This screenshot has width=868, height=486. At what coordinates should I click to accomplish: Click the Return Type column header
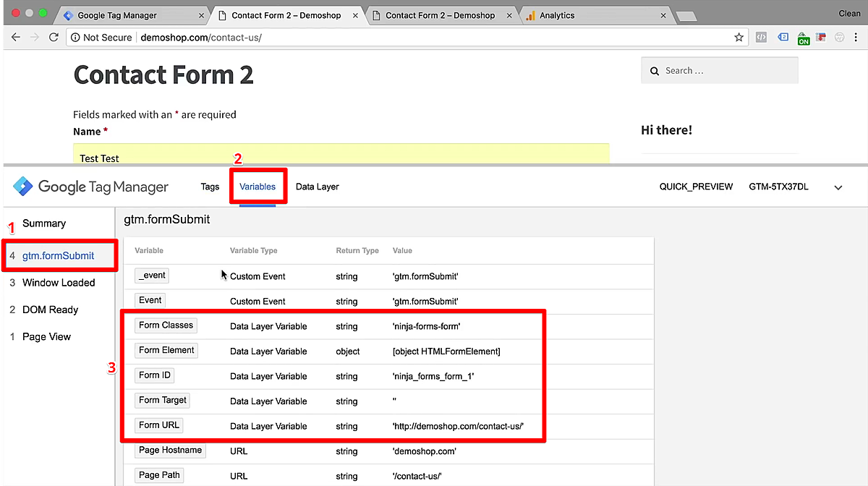[357, 250]
